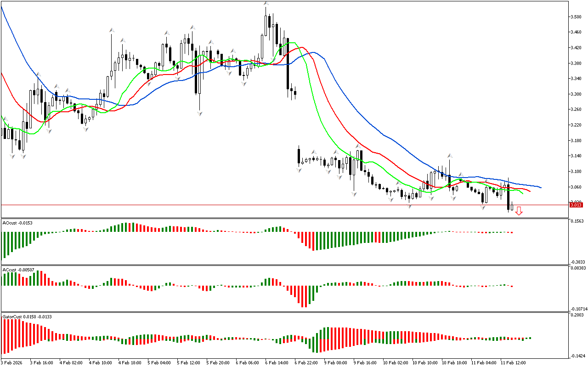Viewport: 588px width, 368px height.
Task: Click the 0.1563 AOcust scale value
Action: (577, 221)
